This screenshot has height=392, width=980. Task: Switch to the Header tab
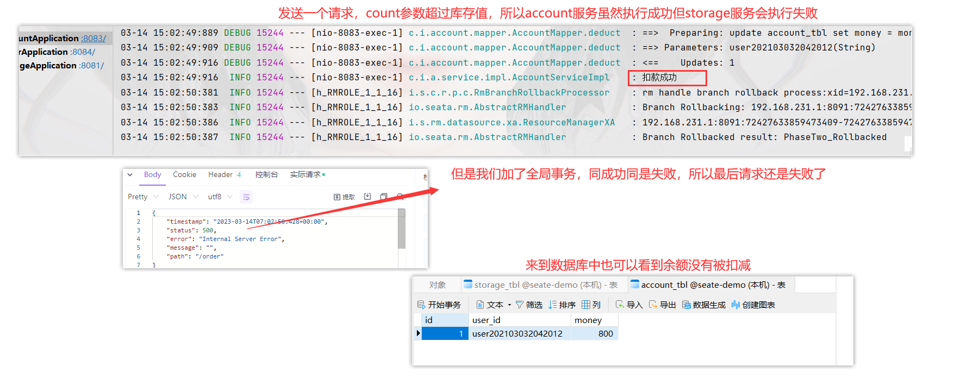coord(224,175)
